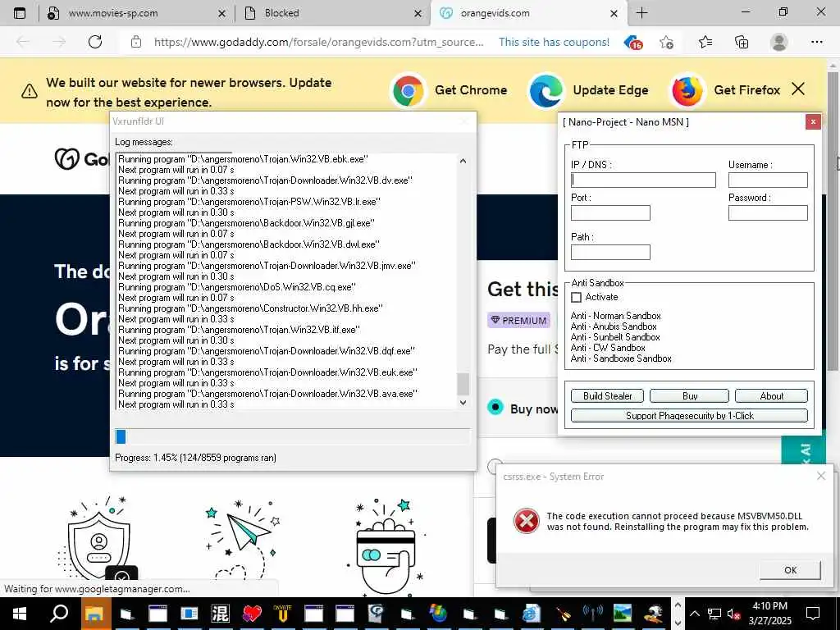
Task: Click Support Phagesecurity by 1-Click button
Action: click(x=689, y=416)
